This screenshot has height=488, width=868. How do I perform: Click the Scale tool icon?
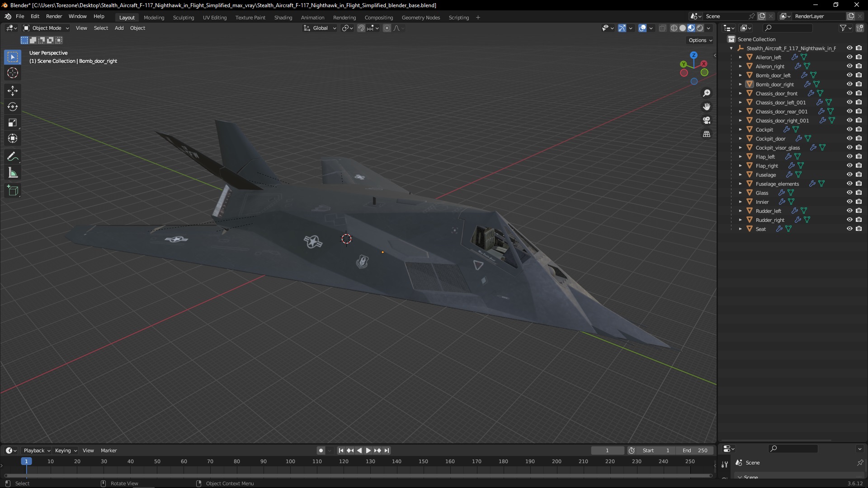(13, 123)
